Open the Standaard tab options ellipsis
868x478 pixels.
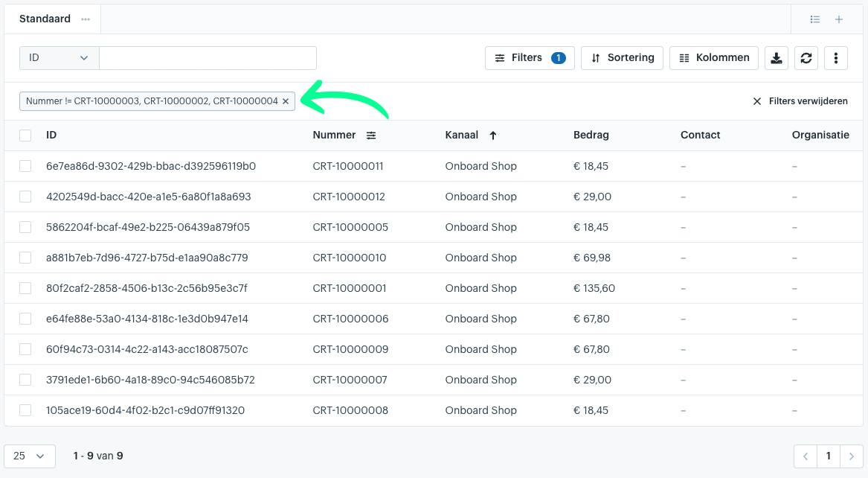coord(86,19)
